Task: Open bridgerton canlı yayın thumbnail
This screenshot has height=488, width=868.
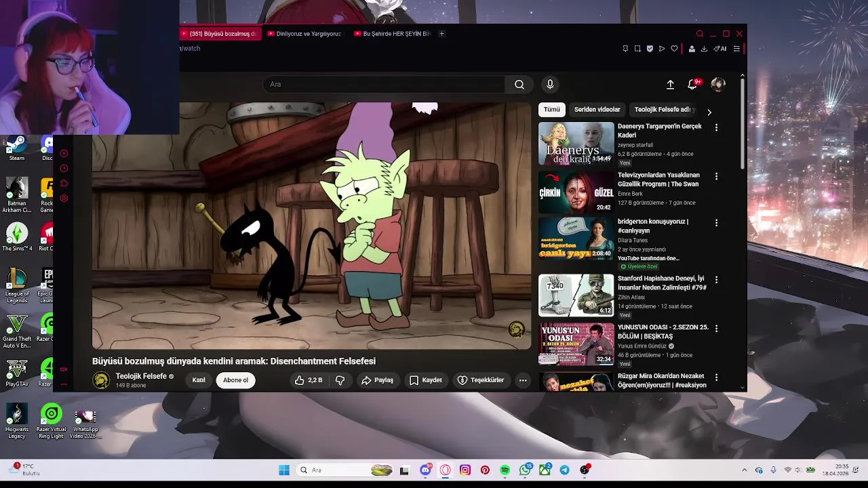Action: click(x=576, y=239)
